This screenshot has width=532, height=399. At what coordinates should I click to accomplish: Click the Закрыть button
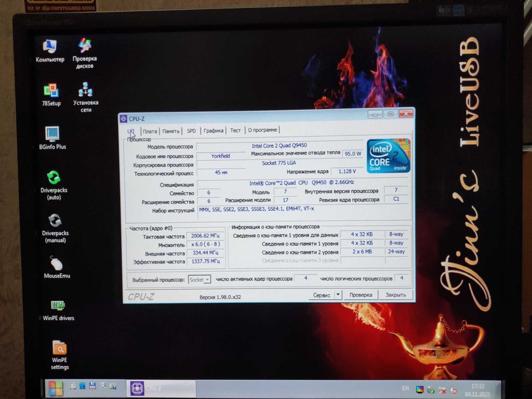point(396,295)
